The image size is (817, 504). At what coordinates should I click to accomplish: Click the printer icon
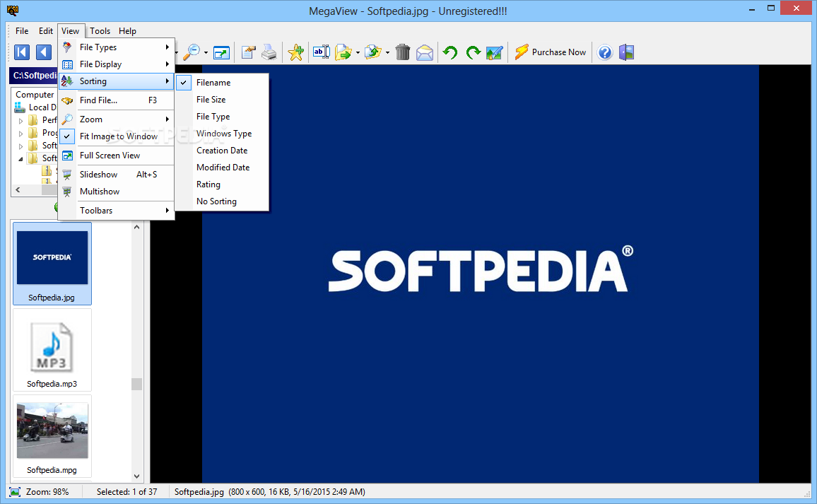(269, 52)
